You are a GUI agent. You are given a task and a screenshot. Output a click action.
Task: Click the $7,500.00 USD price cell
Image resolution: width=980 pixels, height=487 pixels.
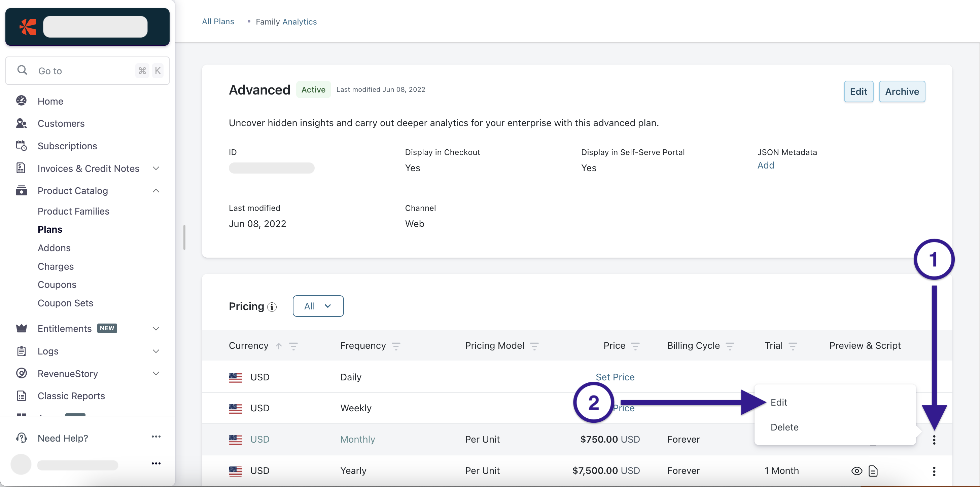606,471
